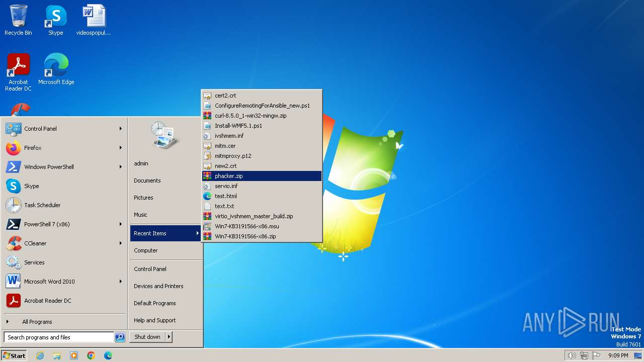Image resolution: width=644 pixels, height=362 pixels.
Task: Click the Control Panel icon in the pinned programs list
Action: click(x=14, y=129)
